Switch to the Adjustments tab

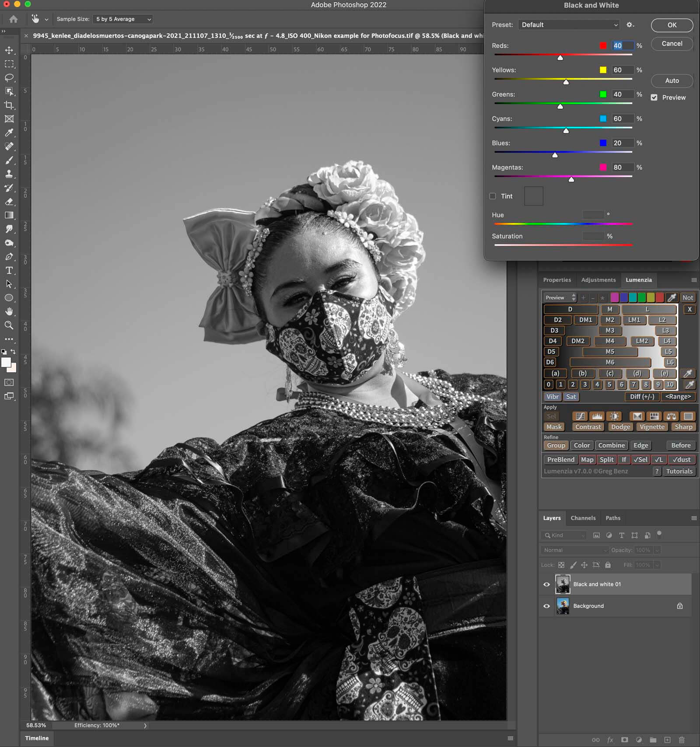(x=598, y=280)
